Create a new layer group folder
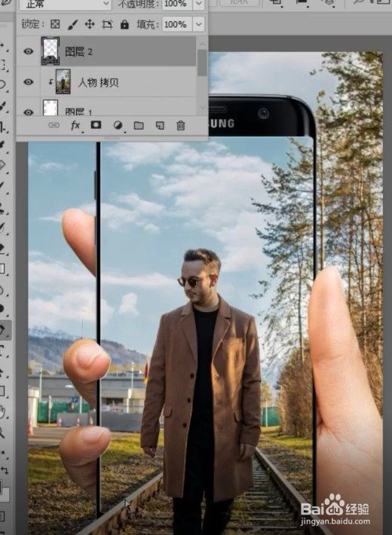This screenshot has width=392, height=535. pos(139,126)
